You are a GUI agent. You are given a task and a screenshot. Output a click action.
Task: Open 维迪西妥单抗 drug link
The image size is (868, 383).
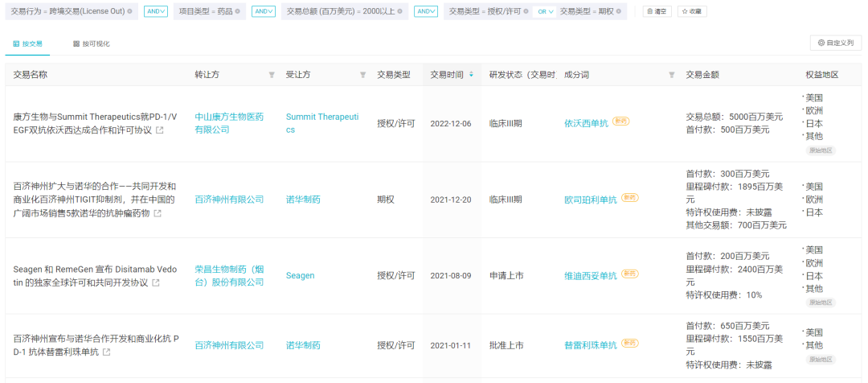point(591,275)
